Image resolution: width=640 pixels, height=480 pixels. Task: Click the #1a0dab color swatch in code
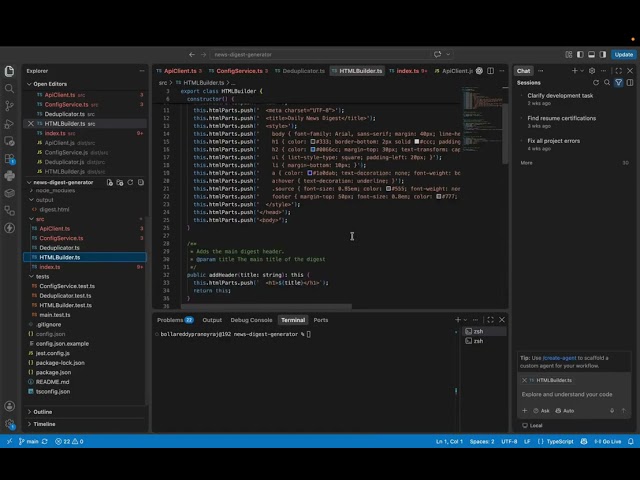(x=309, y=173)
